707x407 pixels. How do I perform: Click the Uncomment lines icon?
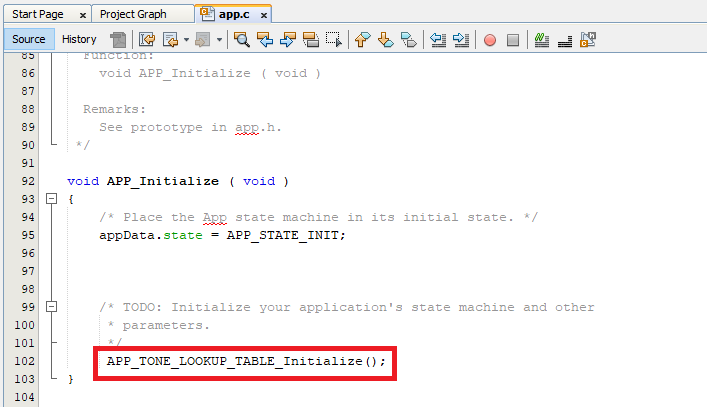565,40
